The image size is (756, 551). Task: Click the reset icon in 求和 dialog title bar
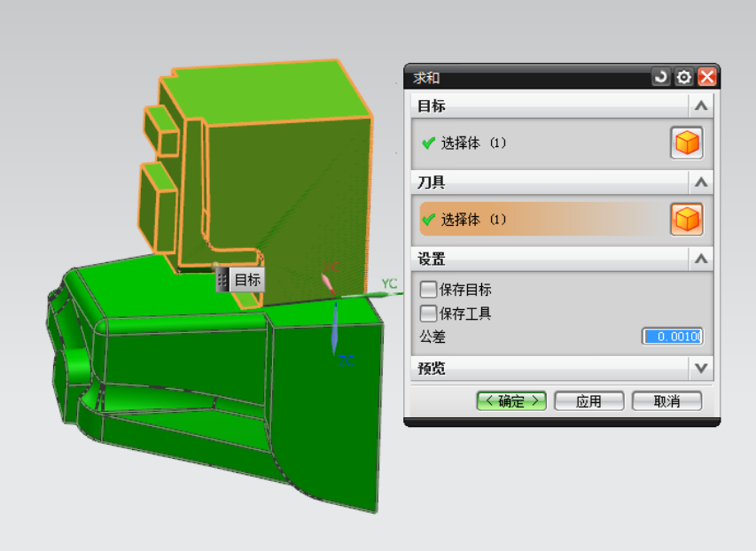(661, 77)
